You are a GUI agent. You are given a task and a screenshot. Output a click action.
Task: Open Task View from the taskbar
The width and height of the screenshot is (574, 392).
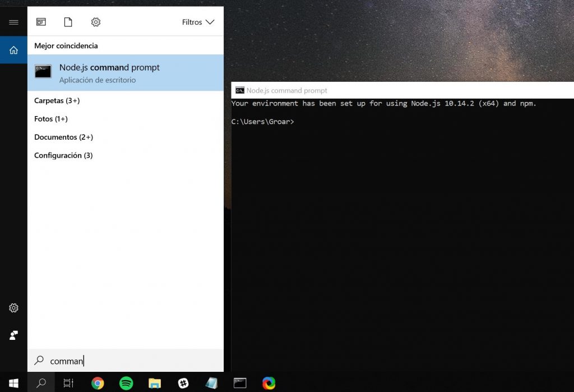68,383
